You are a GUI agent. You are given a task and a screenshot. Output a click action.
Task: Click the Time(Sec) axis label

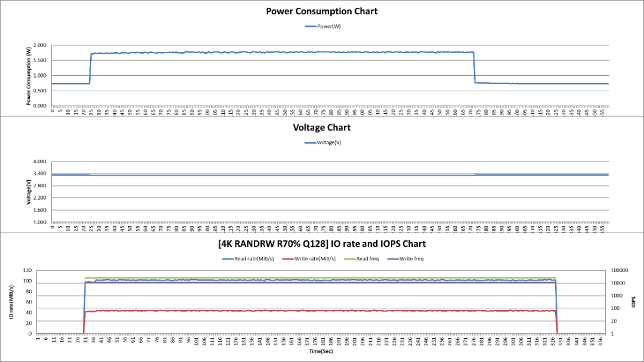[322, 351]
